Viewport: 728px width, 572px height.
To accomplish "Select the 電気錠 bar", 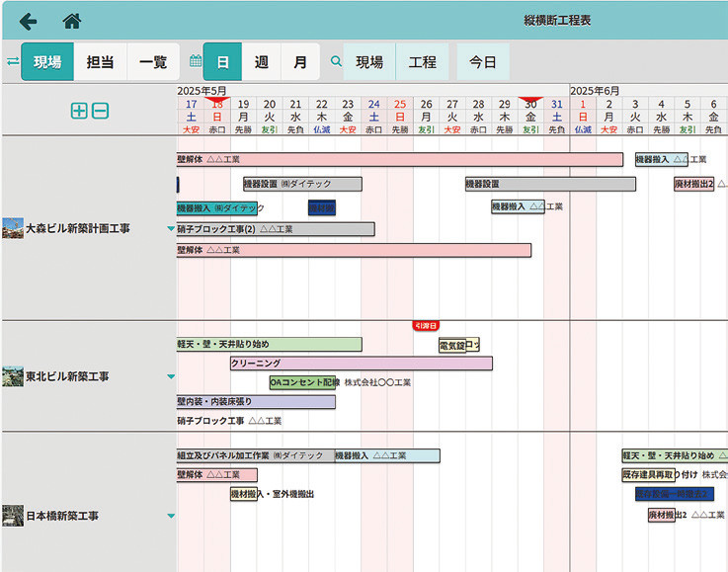I will pos(452,346).
